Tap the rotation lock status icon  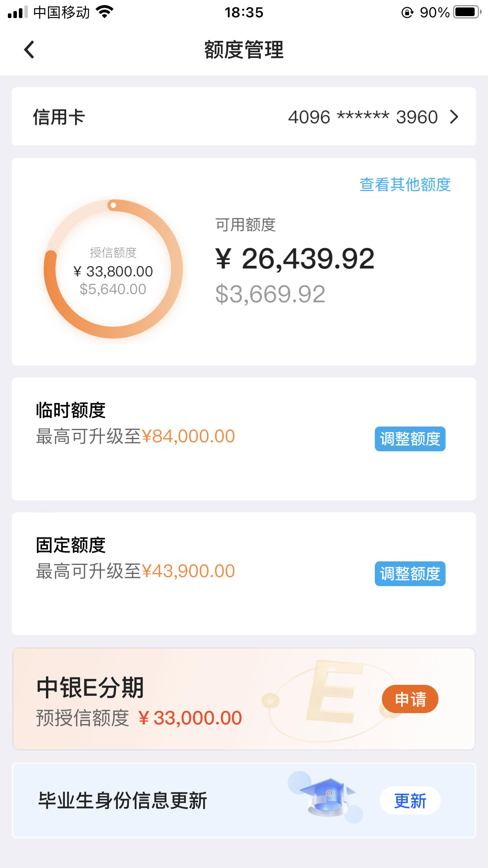tap(407, 13)
